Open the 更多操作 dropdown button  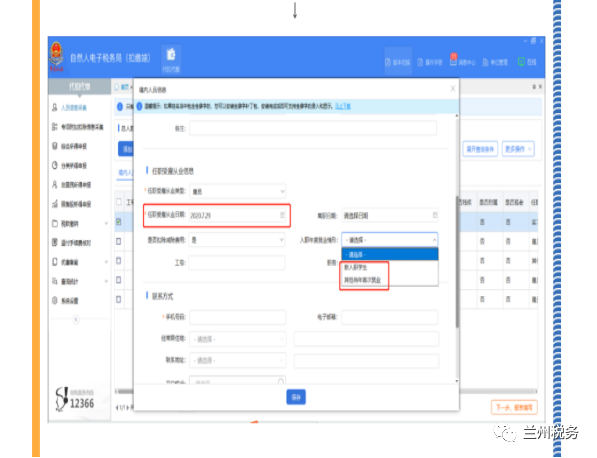[518, 149]
